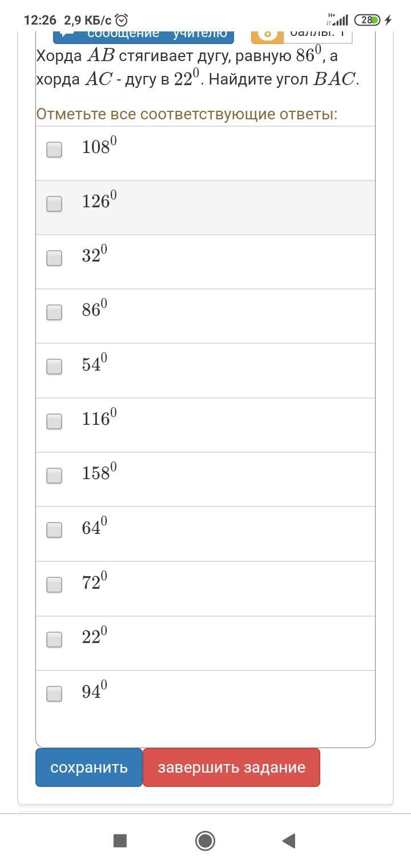
Task: Tap the 72° answer checkbox
Action: click(x=54, y=585)
